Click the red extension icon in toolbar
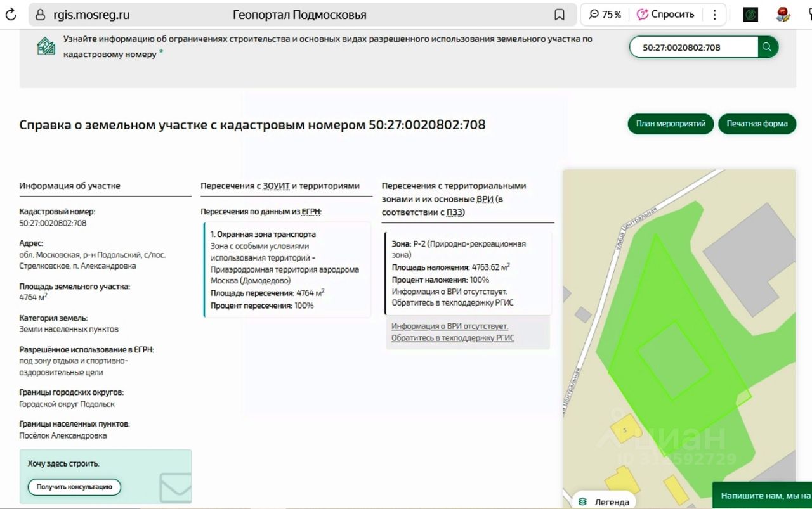Viewport: 812px width, 509px height. [x=783, y=15]
